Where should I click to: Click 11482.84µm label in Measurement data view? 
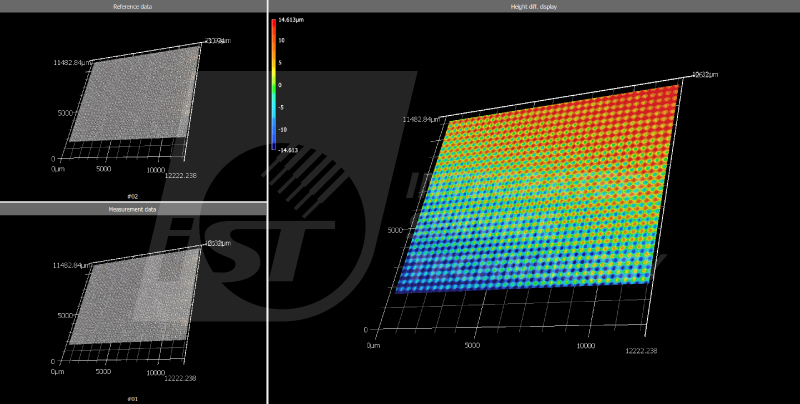click(72, 265)
